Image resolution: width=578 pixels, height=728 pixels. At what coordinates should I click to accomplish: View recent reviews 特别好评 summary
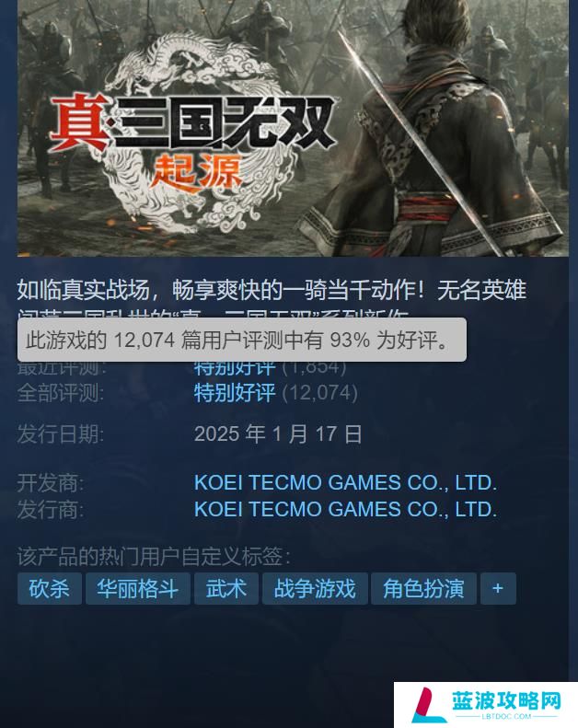235,369
